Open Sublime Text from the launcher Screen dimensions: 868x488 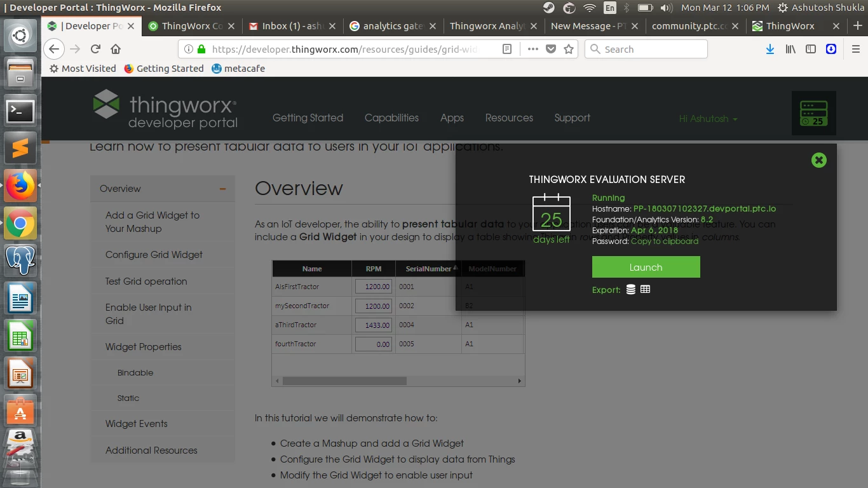[x=20, y=149]
